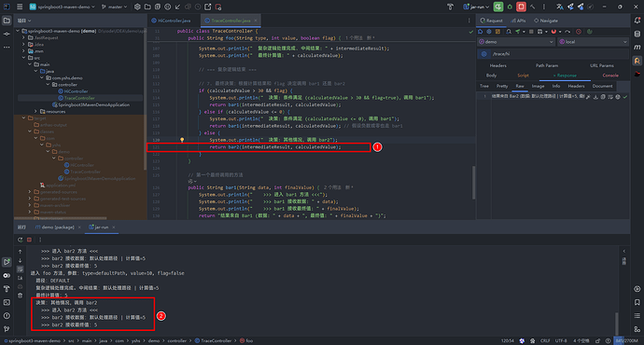Expand the .fastRequest folder
The height and width of the screenshot is (345, 644).
pyautogui.click(x=24, y=37)
